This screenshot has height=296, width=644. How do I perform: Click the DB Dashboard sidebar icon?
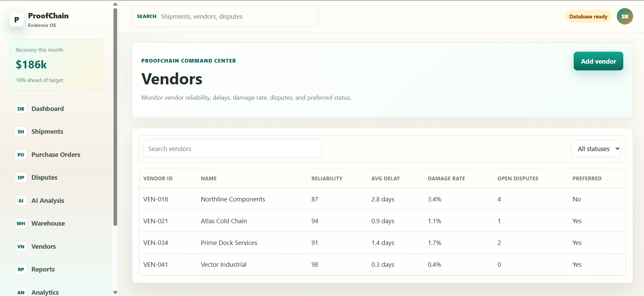point(21,109)
